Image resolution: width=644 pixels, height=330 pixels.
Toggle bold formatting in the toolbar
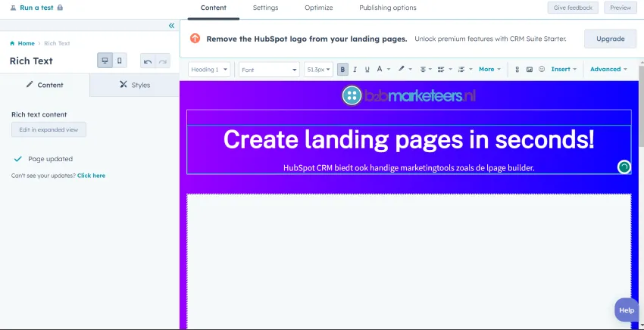click(342, 70)
